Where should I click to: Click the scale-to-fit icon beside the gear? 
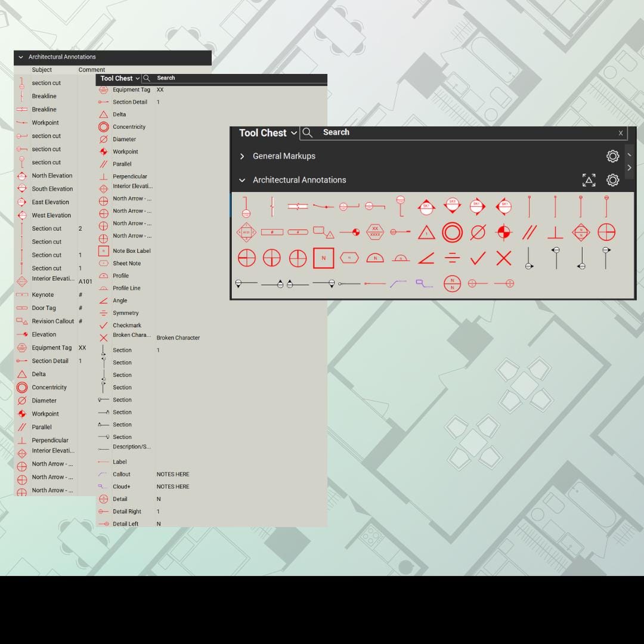click(x=589, y=179)
